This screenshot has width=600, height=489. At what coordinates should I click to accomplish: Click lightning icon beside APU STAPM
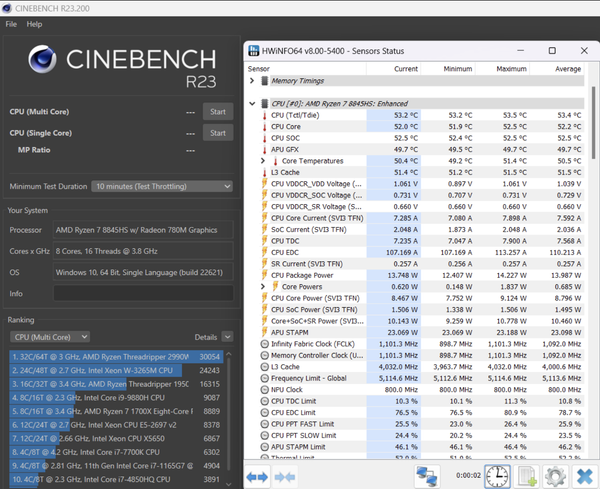pyautogui.click(x=264, y=332)
